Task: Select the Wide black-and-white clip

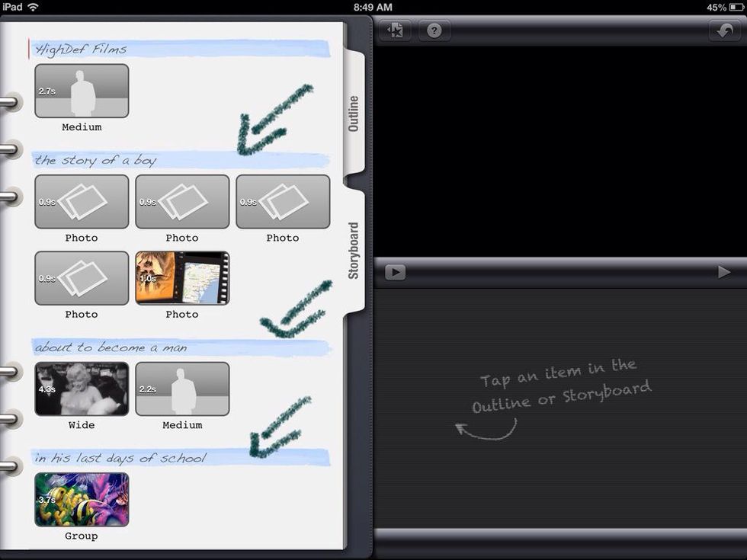Action: coord(82,389)
